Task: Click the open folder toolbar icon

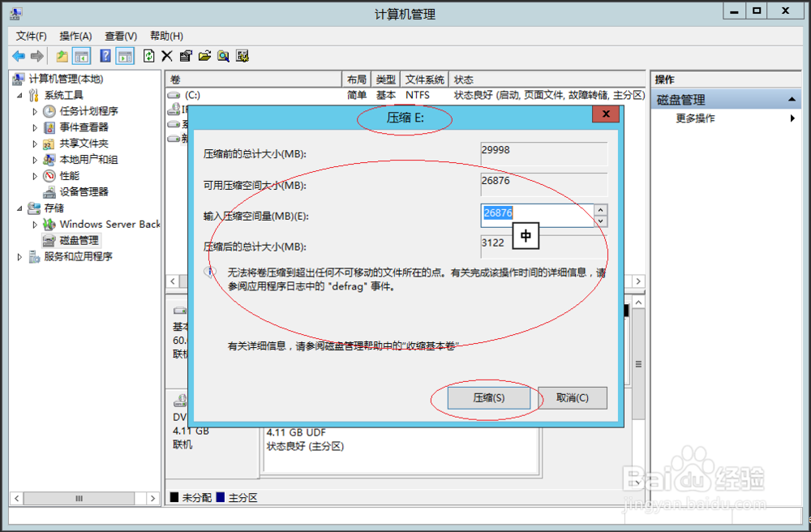Action: pyautogui.click(x=205, y=55)
